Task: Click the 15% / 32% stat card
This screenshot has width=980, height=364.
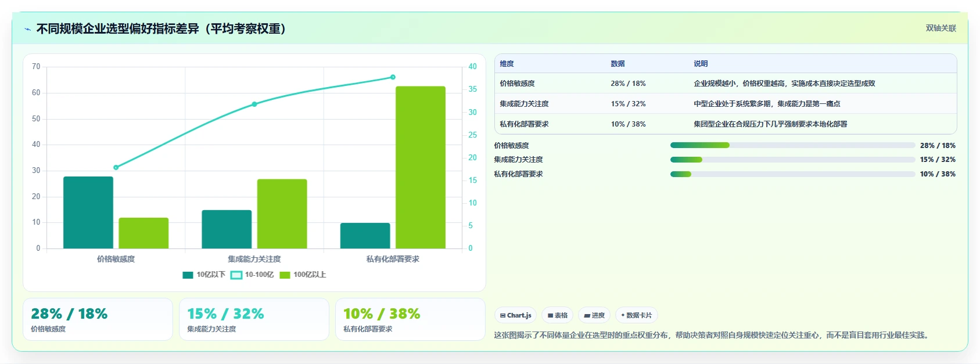Action: pos(254,319)
